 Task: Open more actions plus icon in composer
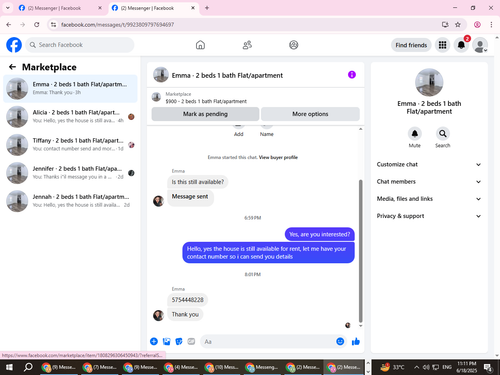154,341
